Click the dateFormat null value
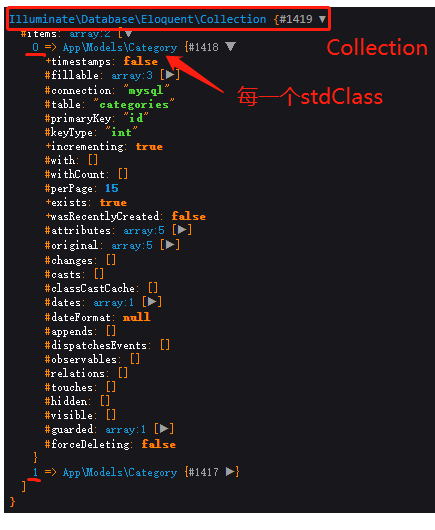The width and height of the screenshot is (435, 530). pyautogui.click(x=137, y=317)
